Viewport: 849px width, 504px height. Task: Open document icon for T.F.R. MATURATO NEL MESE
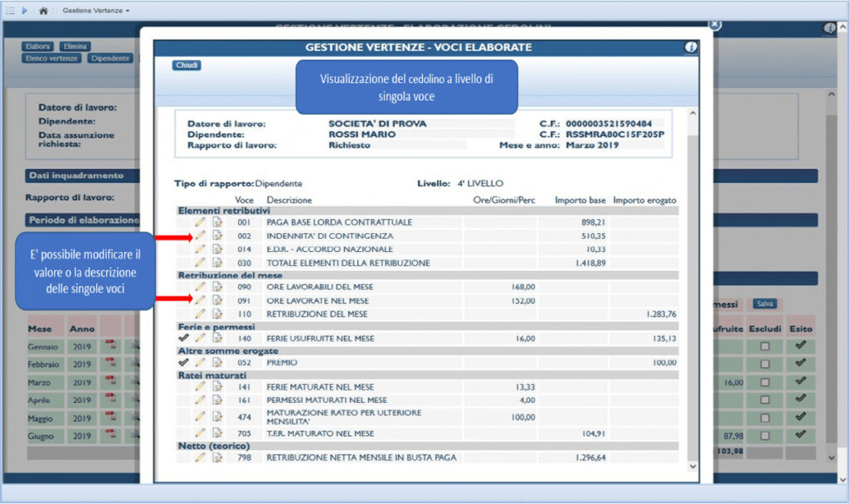pyautogui.click(x=217, y=433)
